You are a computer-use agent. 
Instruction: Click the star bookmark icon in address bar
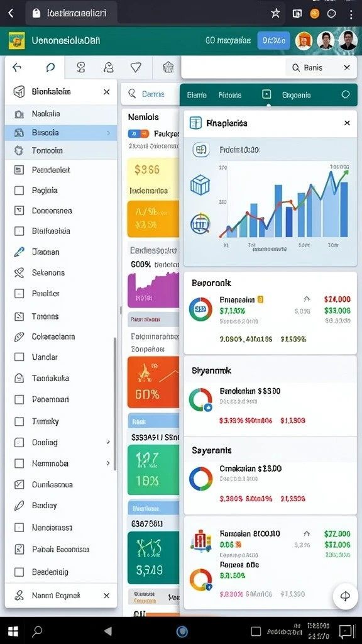coord(275,14)
